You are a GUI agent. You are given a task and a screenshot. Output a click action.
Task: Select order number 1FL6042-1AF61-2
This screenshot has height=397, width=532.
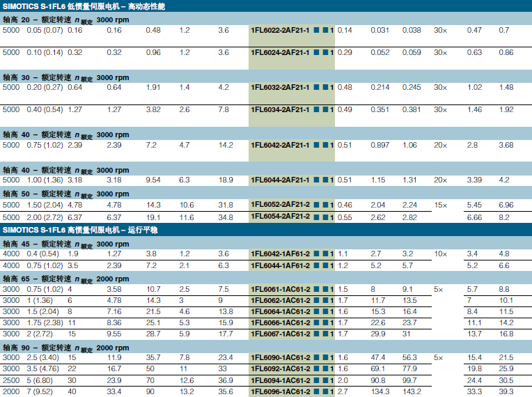(281, 254)
